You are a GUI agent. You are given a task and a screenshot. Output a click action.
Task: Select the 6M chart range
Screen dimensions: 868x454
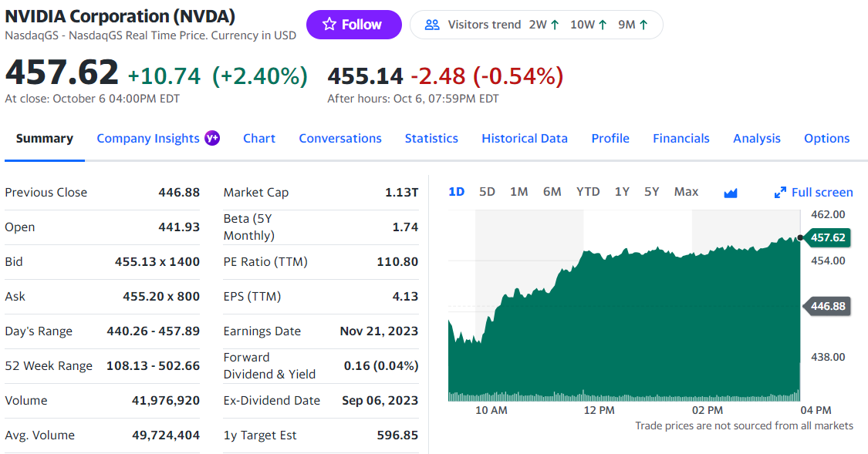[552, 192]
